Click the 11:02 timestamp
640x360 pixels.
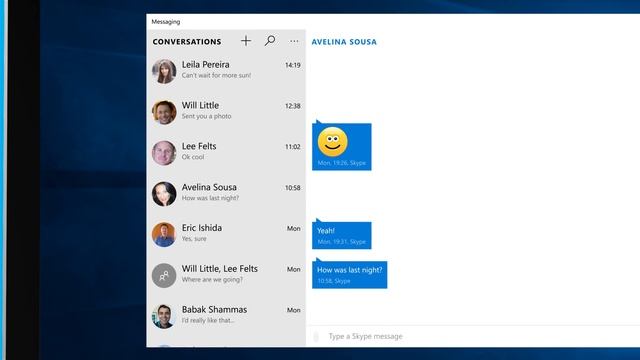tap(293, 147)
